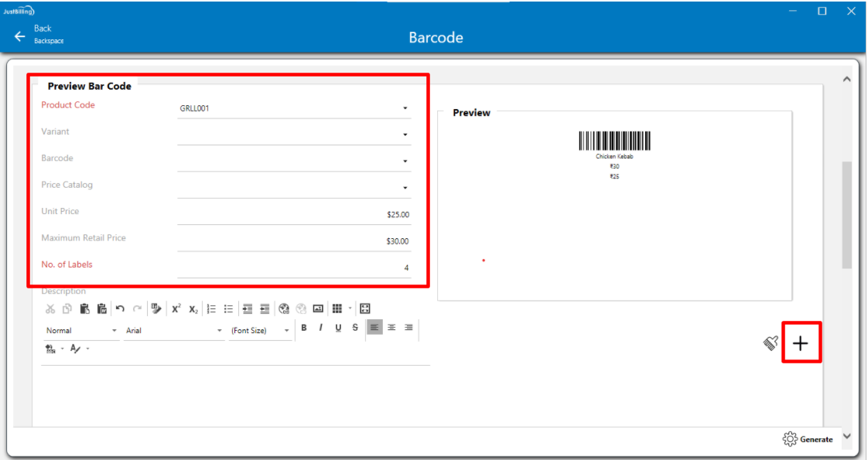Insert a numbered list in description
868x460 pixels.
pyautogui.click(x=212, y=308)
